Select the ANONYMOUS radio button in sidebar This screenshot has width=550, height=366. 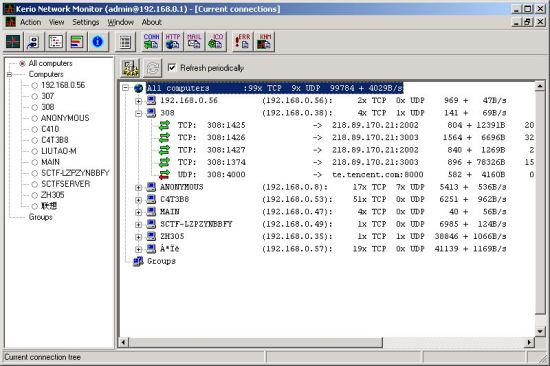coord(34,119)
